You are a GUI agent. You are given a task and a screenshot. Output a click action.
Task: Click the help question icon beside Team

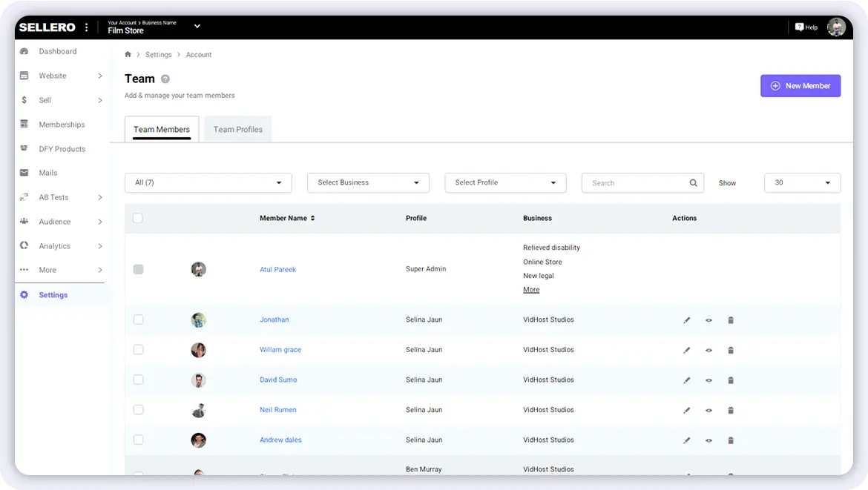click(165, 79)
